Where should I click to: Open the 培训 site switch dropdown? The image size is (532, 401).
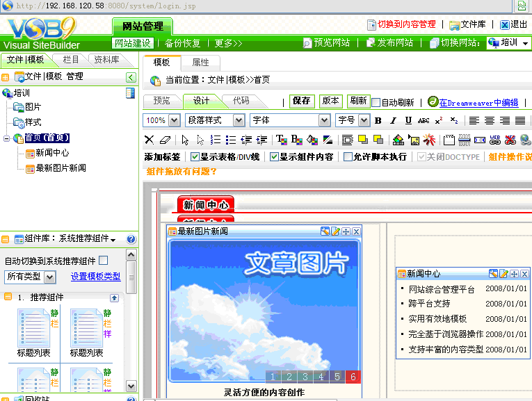[525, 43]
